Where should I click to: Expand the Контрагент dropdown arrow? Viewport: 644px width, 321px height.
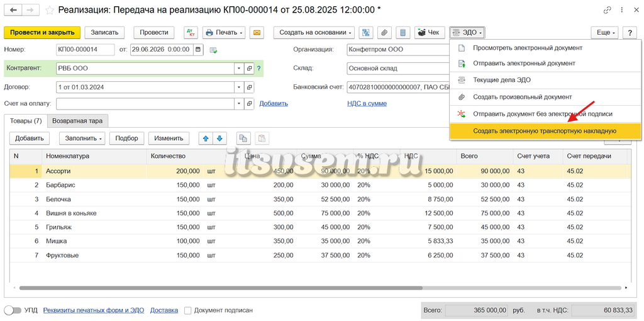[239, 69]
